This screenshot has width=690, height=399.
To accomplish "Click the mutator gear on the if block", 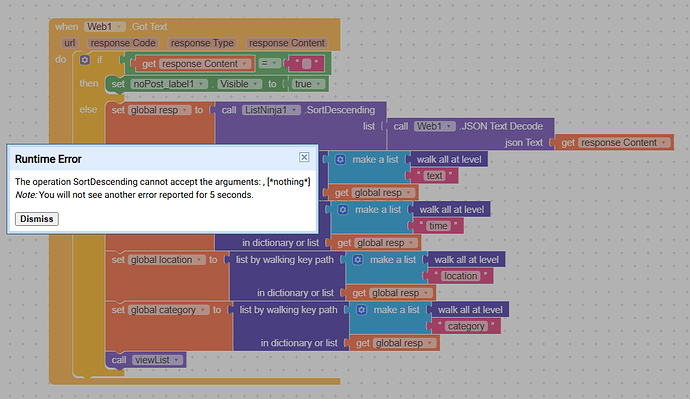I will coord(85,59).
